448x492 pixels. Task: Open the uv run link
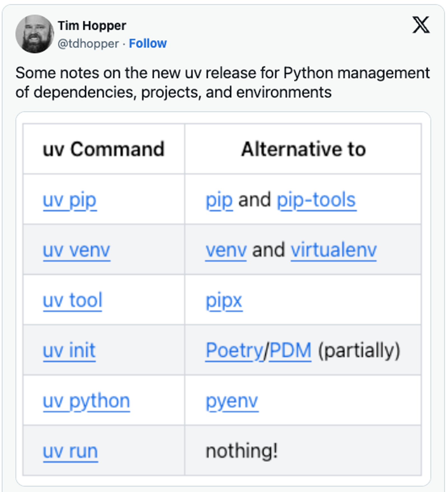(70, 451)
